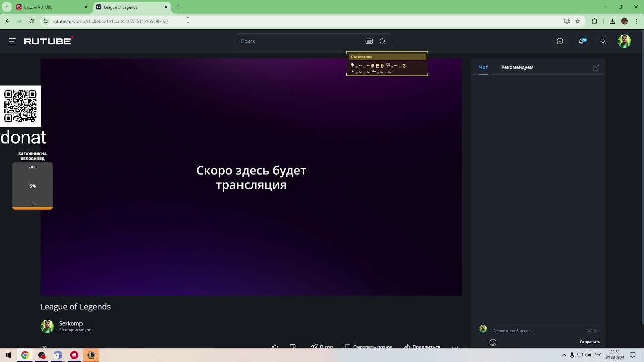Open Chrome profile avatar
Image resolution: width=644 pixels, height=362 pixels.
pyautogui.click(x=624, y=21)
